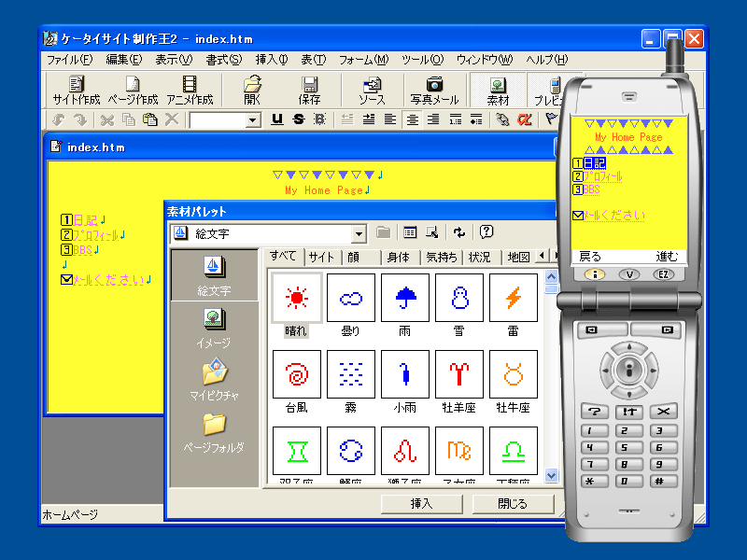Viewport: 747px width, 560px height.
Task: Open the アニメ作成 animation tool
Action: point(190,90)
